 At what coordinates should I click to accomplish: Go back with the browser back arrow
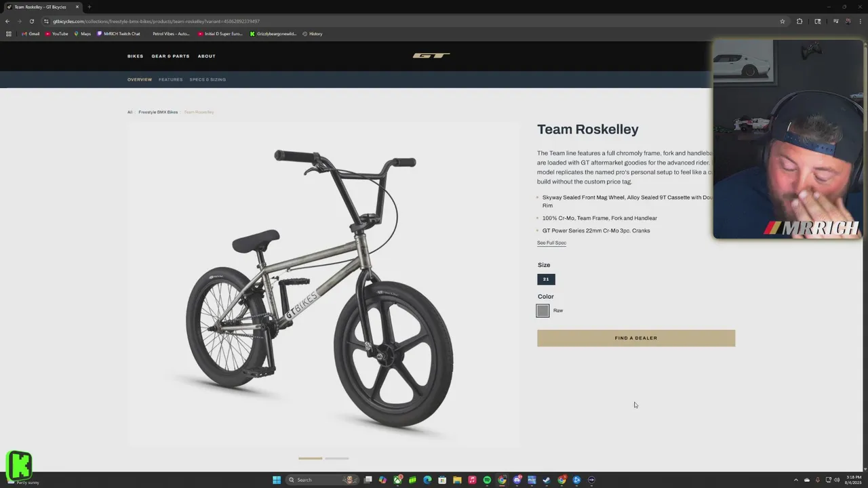pyautogui.click(x=7, y=21)
